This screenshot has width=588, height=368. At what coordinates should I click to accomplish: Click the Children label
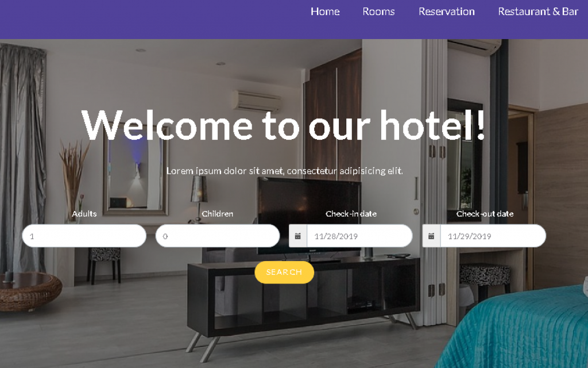[218, 214]
